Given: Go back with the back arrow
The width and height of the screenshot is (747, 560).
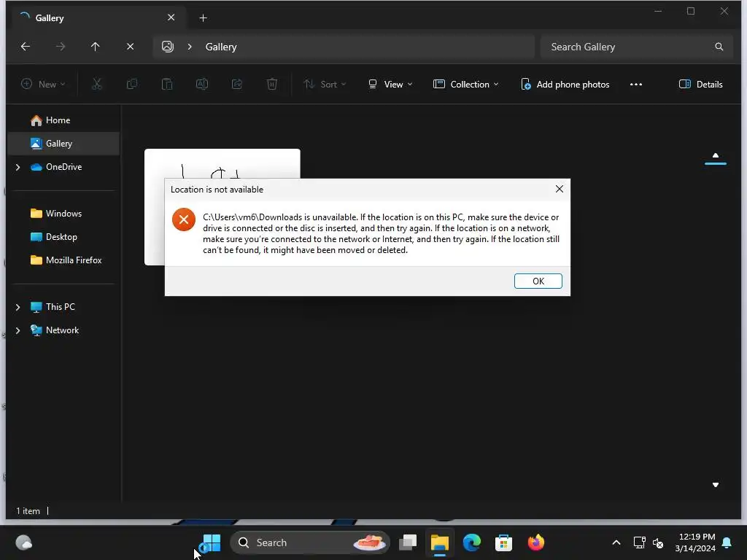Looking at the screenshot, I should 26,47.
